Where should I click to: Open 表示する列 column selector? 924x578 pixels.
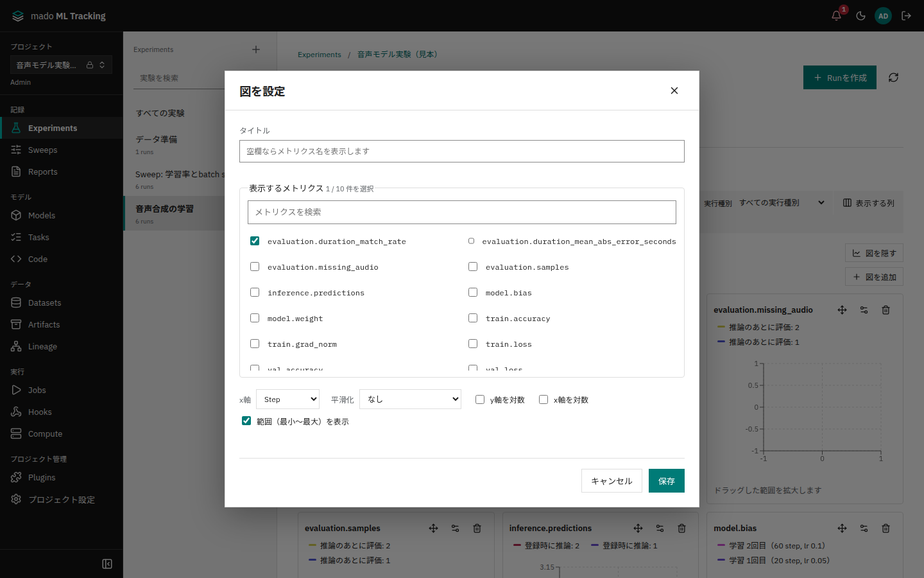868,203
